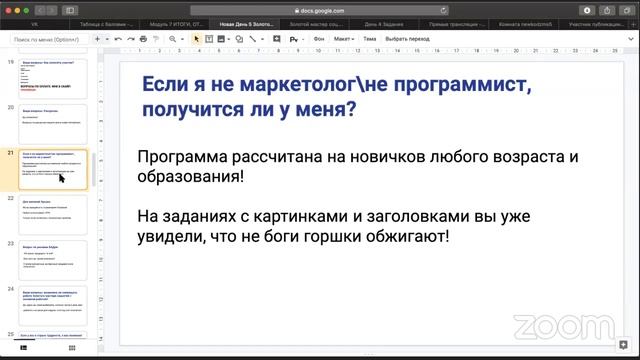Click the slide title about маркетолог\не программист
640x360 pixels.
(x=337, y=97)
